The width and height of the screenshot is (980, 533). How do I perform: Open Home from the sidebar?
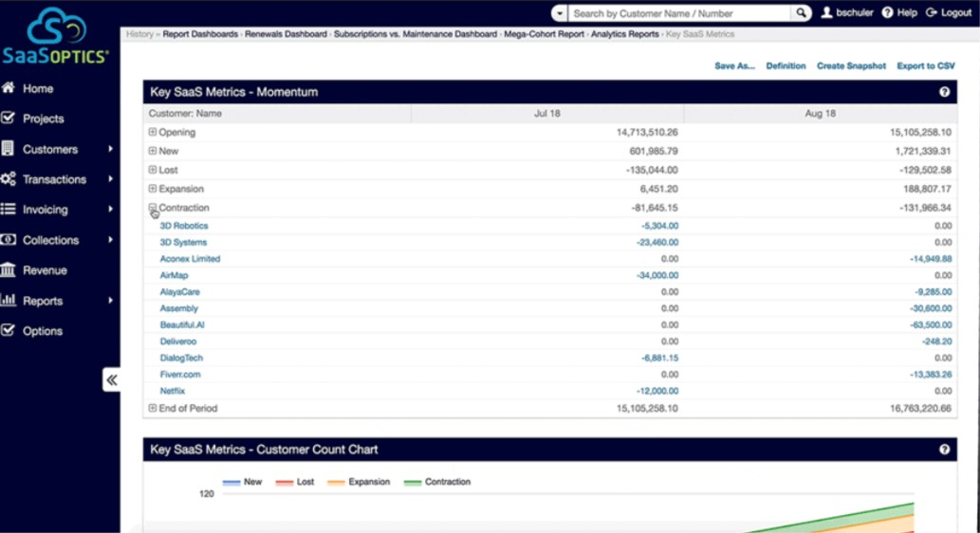pos(38,89)
